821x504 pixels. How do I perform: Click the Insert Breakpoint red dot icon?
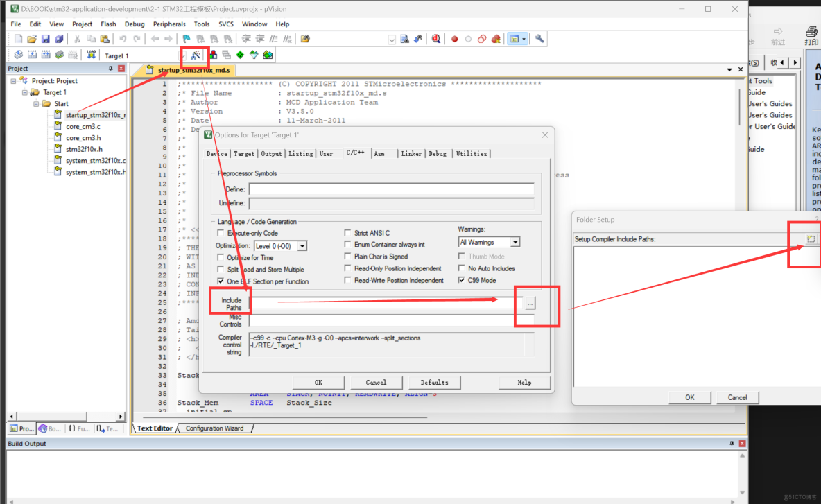[455, 39]
